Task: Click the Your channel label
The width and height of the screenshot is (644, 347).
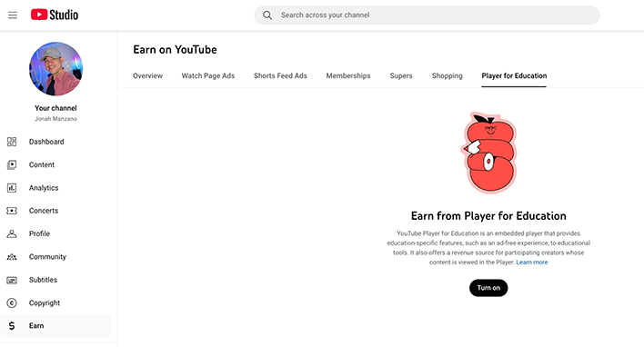Action: click(x=55, y=108)
